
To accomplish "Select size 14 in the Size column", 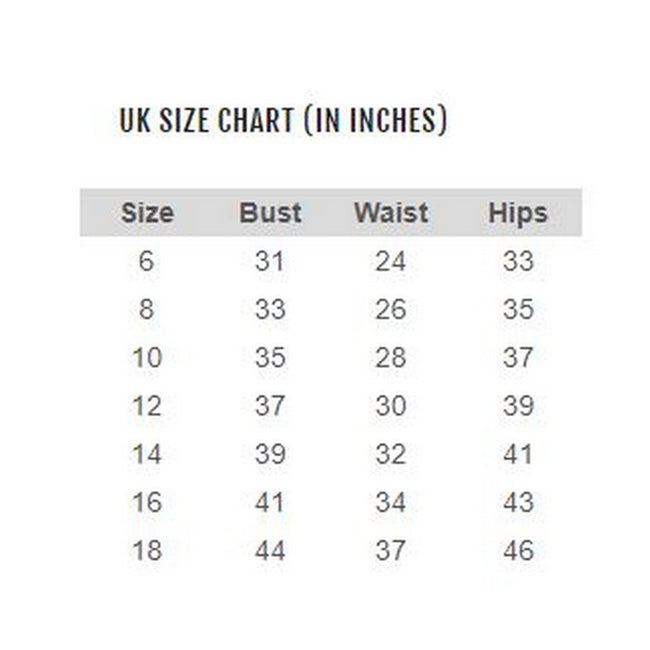I will (147, 454).
